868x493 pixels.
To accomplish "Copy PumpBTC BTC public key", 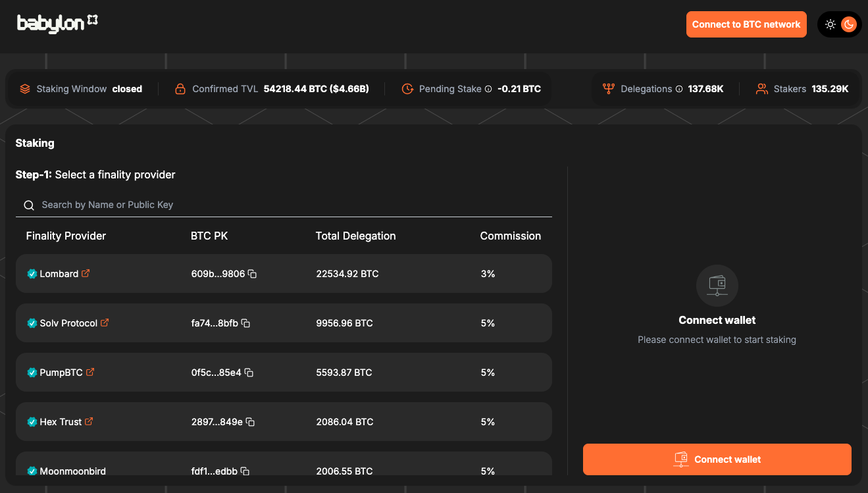I will pos(249,373).
